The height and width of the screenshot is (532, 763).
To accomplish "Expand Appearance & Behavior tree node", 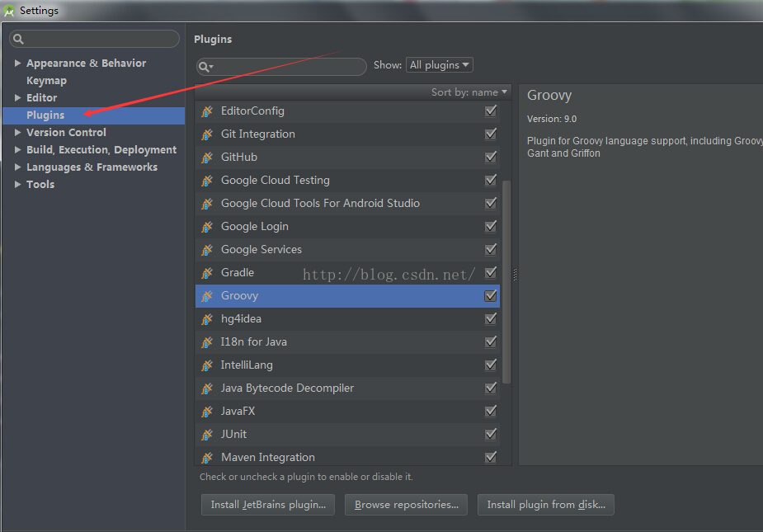I will coord(17,64).
